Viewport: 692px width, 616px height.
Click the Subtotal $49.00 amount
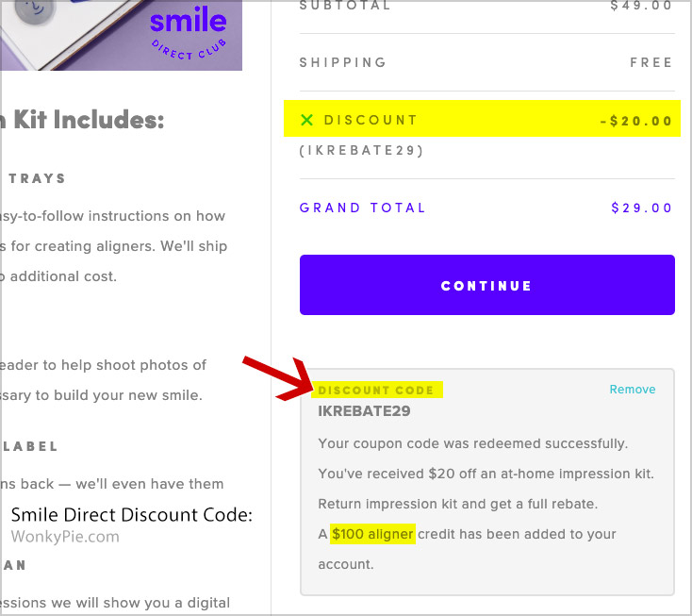click(642, 6)
